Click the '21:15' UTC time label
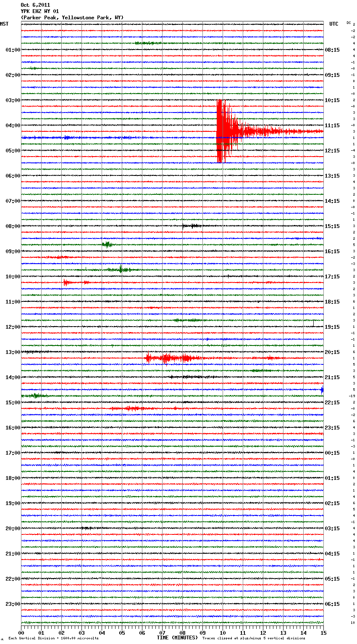The height and width of the screenshot is (644, 357). tap(332, 377)
